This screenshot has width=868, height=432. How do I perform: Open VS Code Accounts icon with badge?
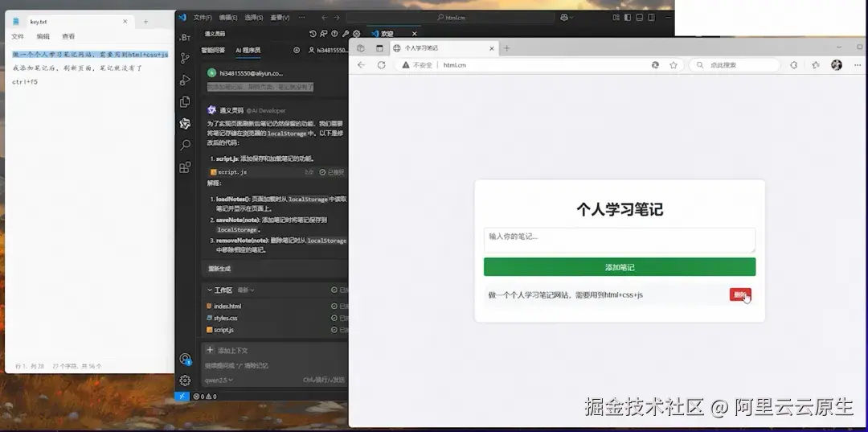click(185, 359)
